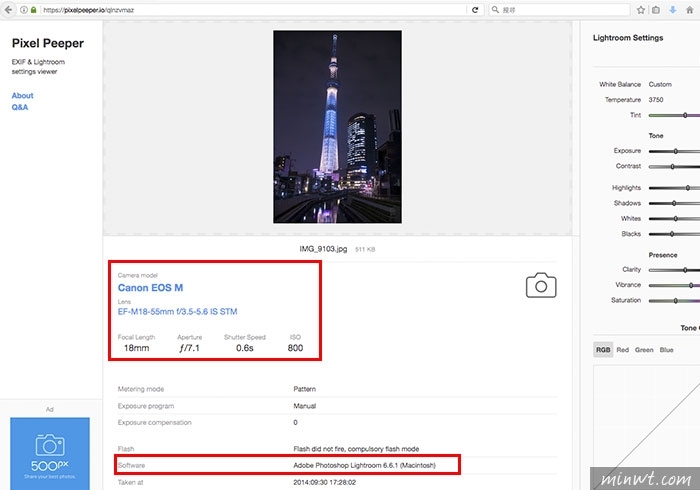This screenshot has height=490, width=700.
Task: Select the Red tone curve tab
Action: click(622, 350)
